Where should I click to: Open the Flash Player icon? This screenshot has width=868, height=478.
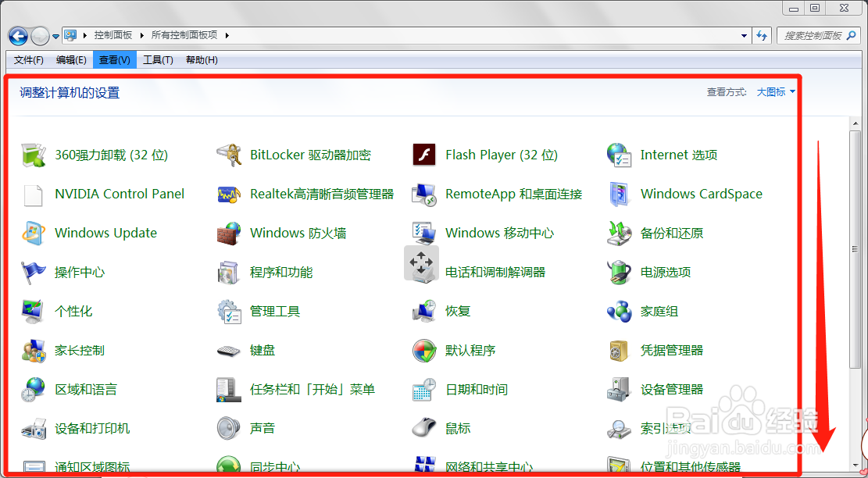pos(424,155)
